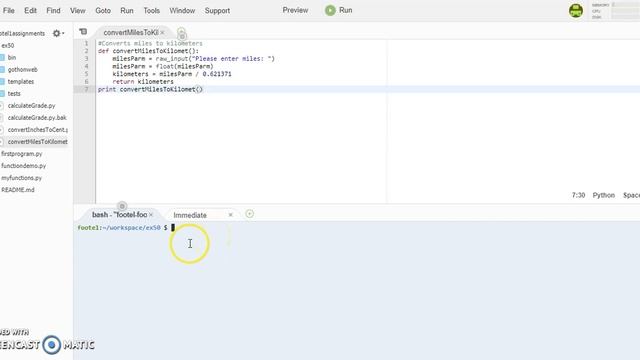The height and width of the screenshot is (360, 640).
Task: Open convertMilesToKilomet file in tree
Action: click(x=38, y=142)
